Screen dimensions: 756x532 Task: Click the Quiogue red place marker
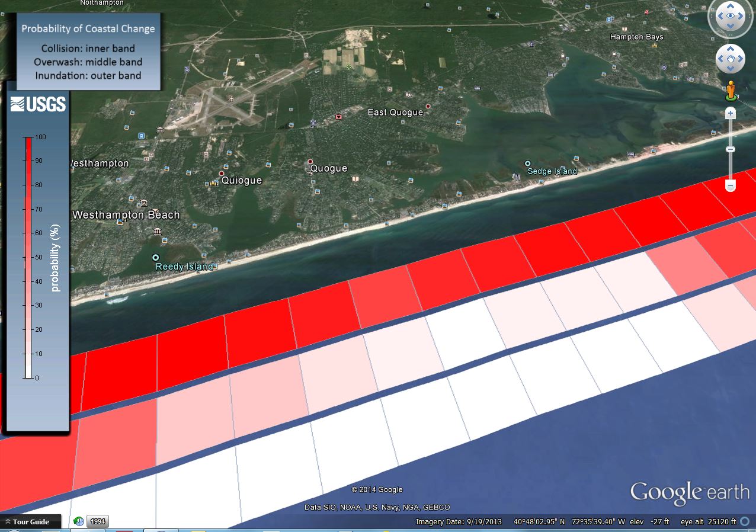point(222,174)
